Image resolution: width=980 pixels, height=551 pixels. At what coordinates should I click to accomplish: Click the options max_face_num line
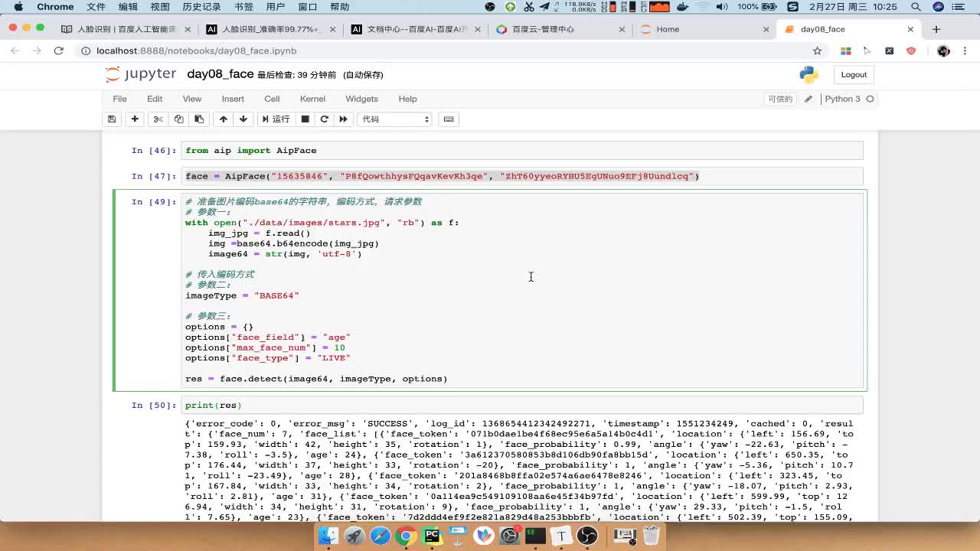tap(265, 347)
